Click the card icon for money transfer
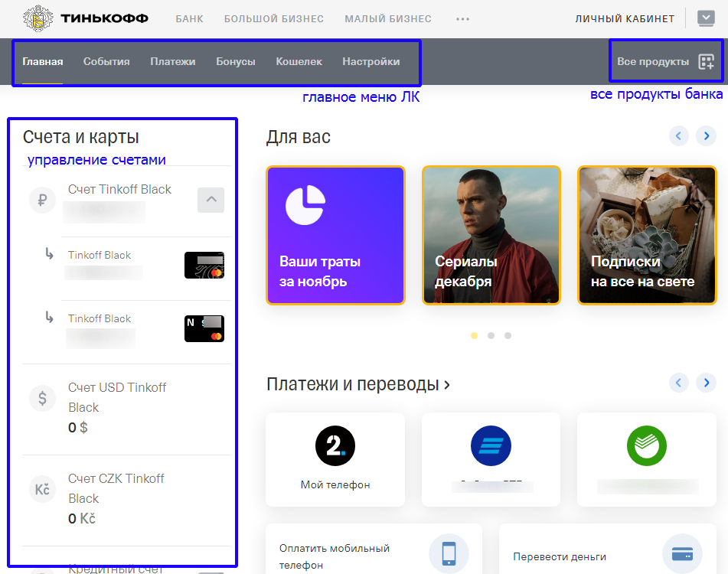Viewport: 728px width, 574px height. pyautogui.click(x=683, y=553)
